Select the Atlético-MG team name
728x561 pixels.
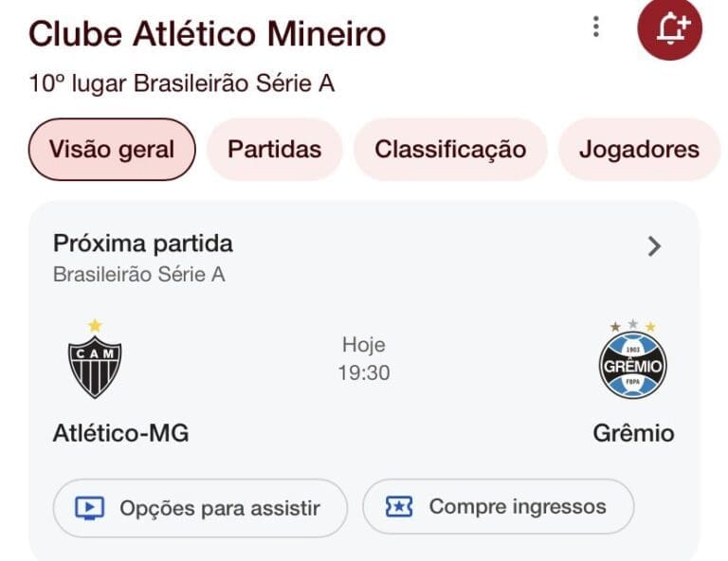(x=120, y=434)
